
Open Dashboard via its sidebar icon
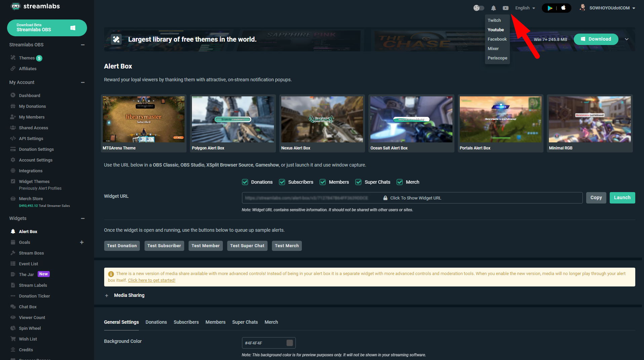pyautogui.click(x=13, y=95)
